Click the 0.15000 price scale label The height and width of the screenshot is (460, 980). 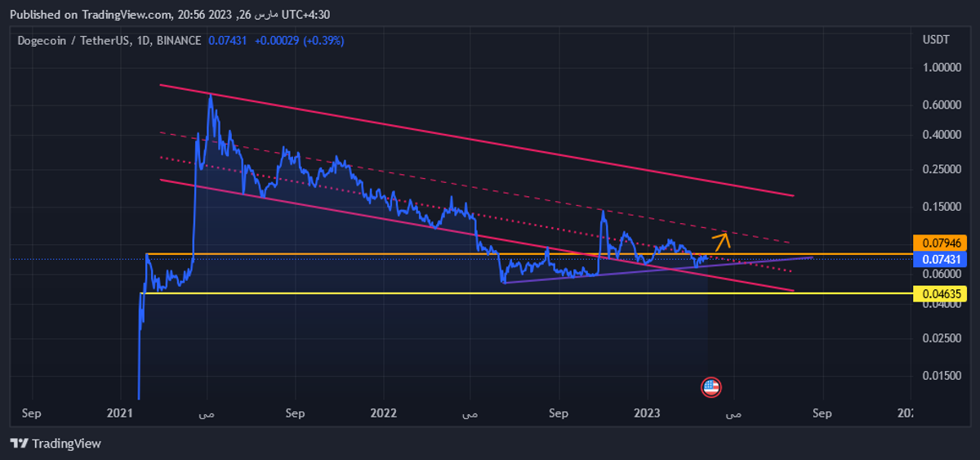pyautogui.click(x=942, y=207)
